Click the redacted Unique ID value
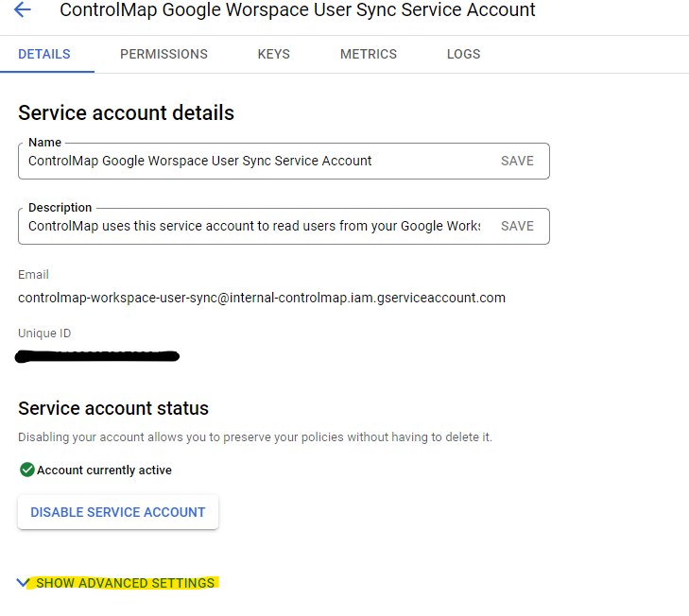Screen dimensions: 689x616 point(98,356)
